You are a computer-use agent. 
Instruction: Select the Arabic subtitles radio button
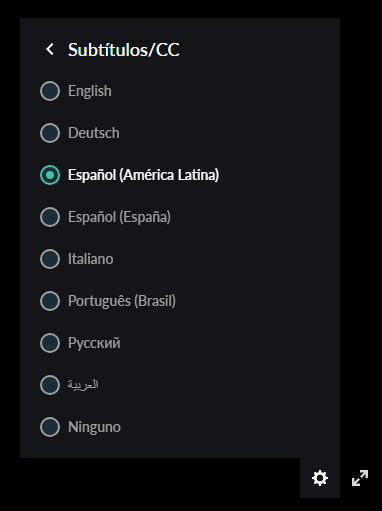pyautogui.click(x=50, y=385)
